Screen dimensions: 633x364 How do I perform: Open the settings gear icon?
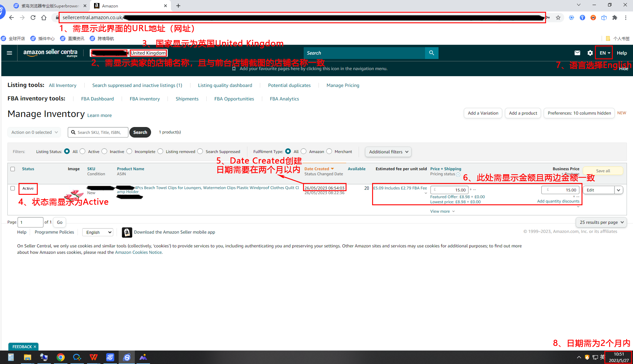[x=590, y=53]
